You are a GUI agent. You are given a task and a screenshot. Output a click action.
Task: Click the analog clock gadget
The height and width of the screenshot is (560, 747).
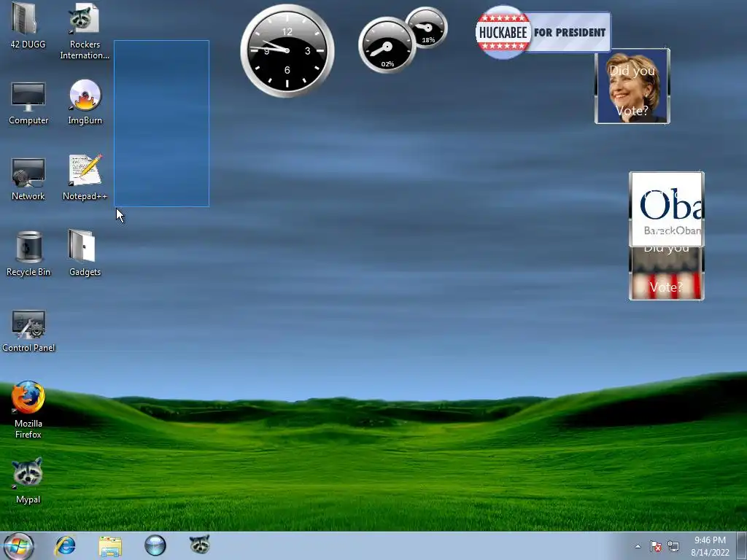(287, 50)
